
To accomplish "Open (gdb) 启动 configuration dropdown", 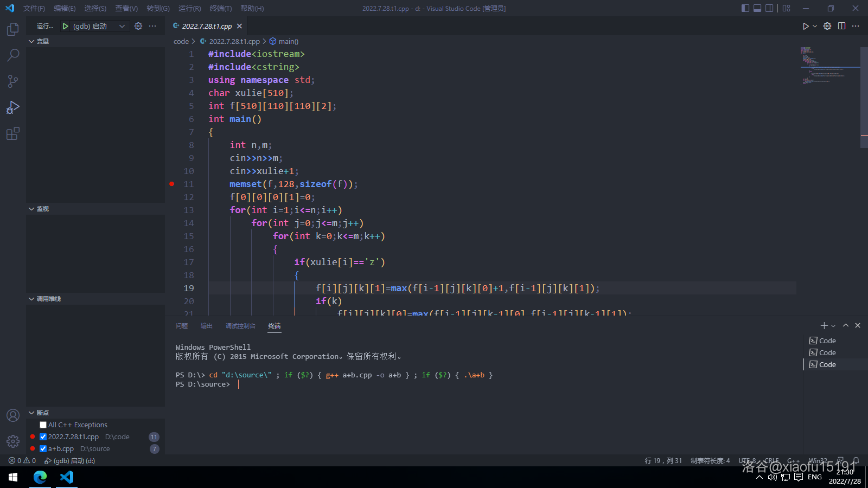I will 100,26.
